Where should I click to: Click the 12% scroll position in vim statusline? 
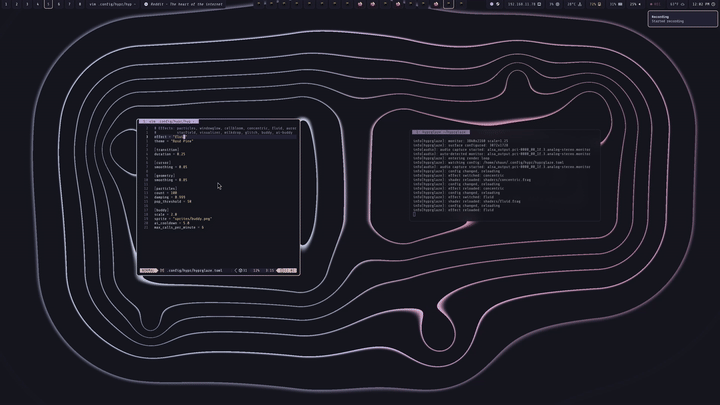[256, 270]
